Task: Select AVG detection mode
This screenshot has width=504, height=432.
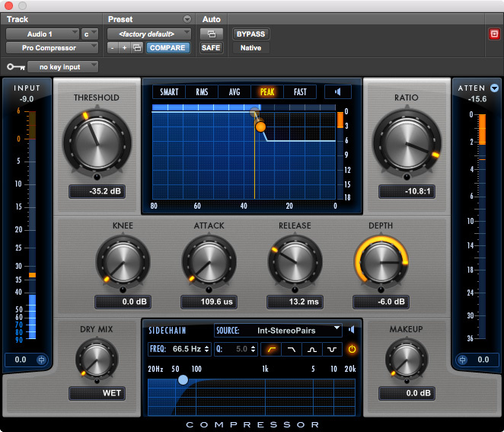Action: [234, 92]
